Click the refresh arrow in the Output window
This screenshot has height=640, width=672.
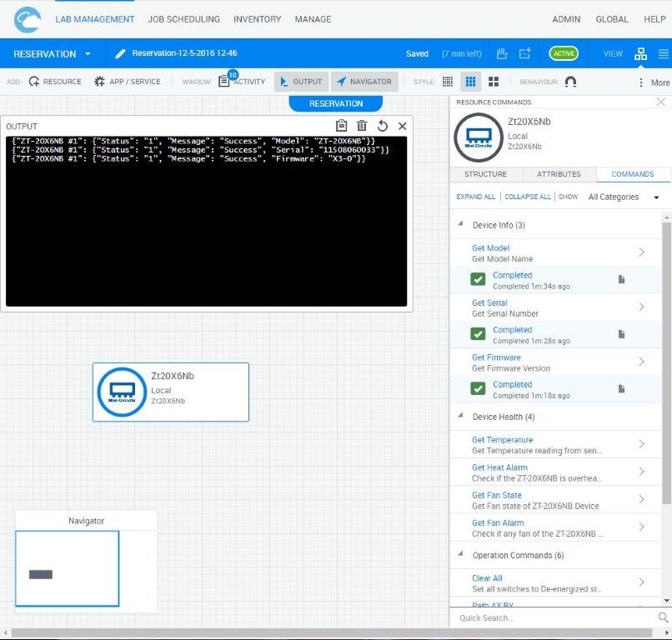(383, 126)
